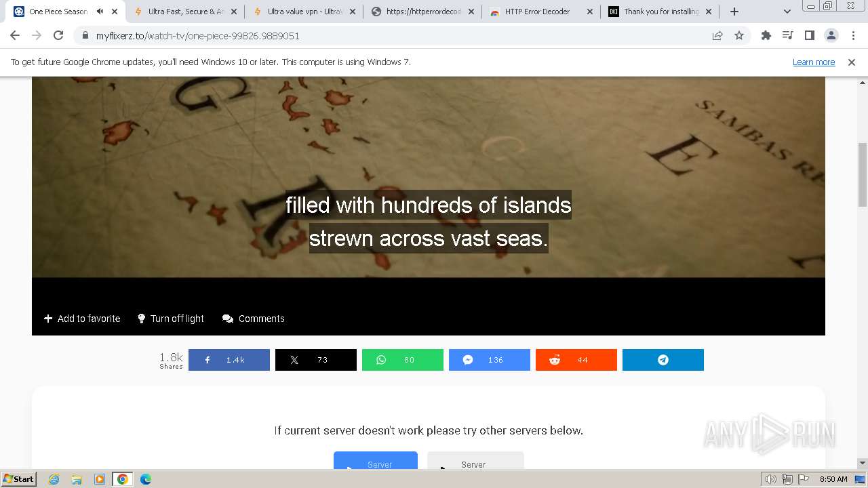
Task: Share this page using the share icon
Action: (x=717, y=36)
